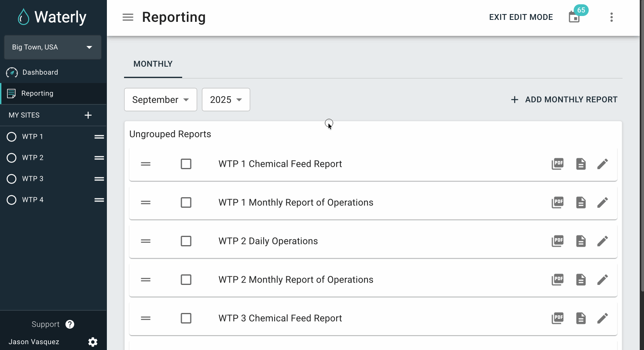Switch to the MONTHLY tab
This screenshot has height=350, width=644.
153,64
